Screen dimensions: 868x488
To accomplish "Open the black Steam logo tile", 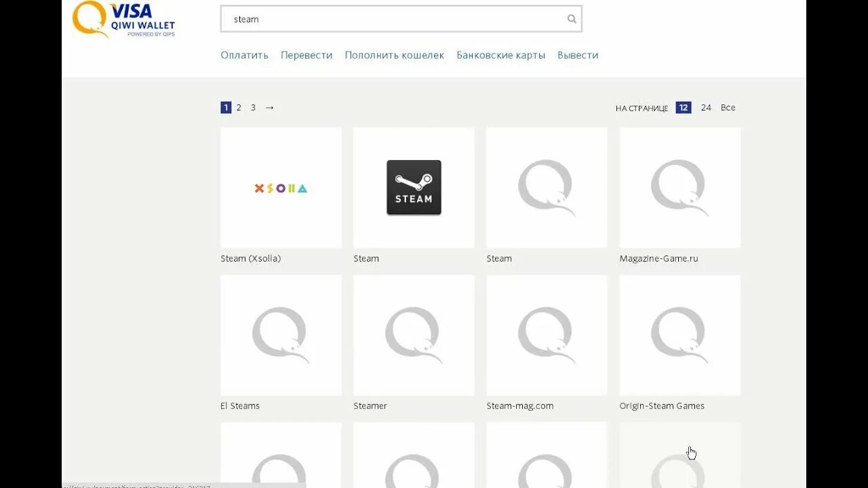I will [x=414, y=188].
